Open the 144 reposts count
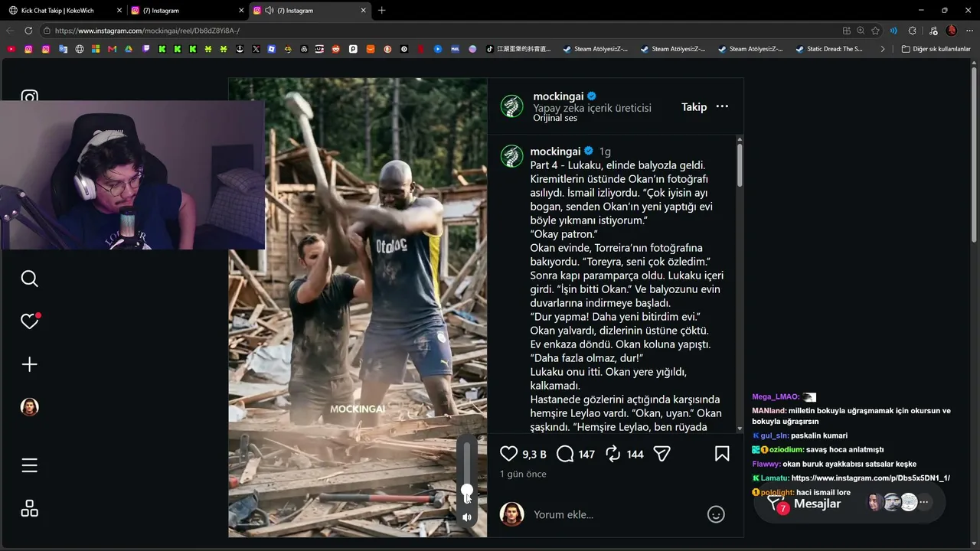 click(x=635, y=455)
